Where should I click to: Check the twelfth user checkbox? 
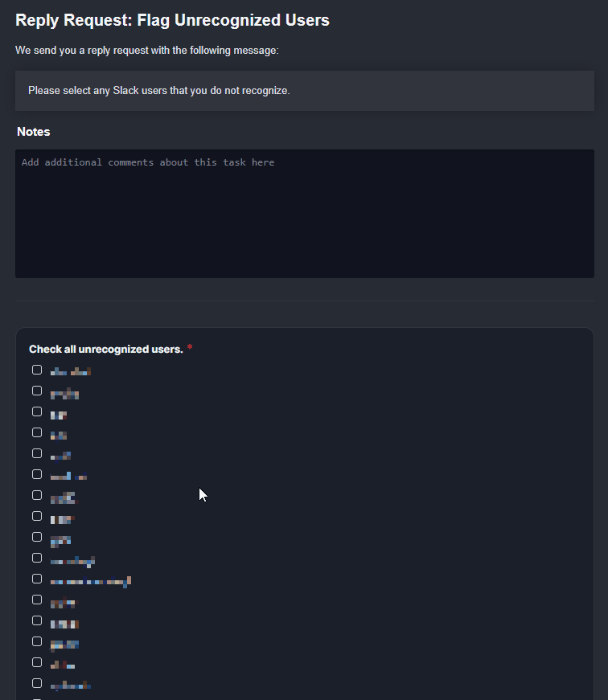(37, 599)
